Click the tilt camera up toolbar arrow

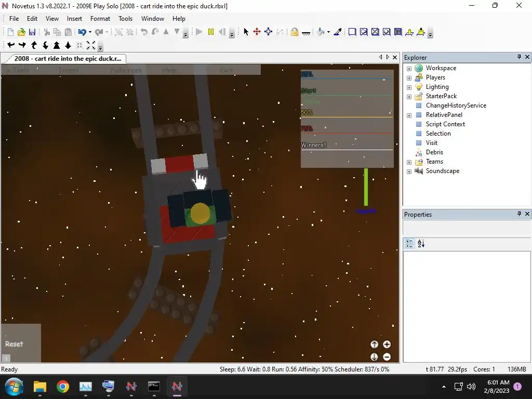(x=34, y=45)
